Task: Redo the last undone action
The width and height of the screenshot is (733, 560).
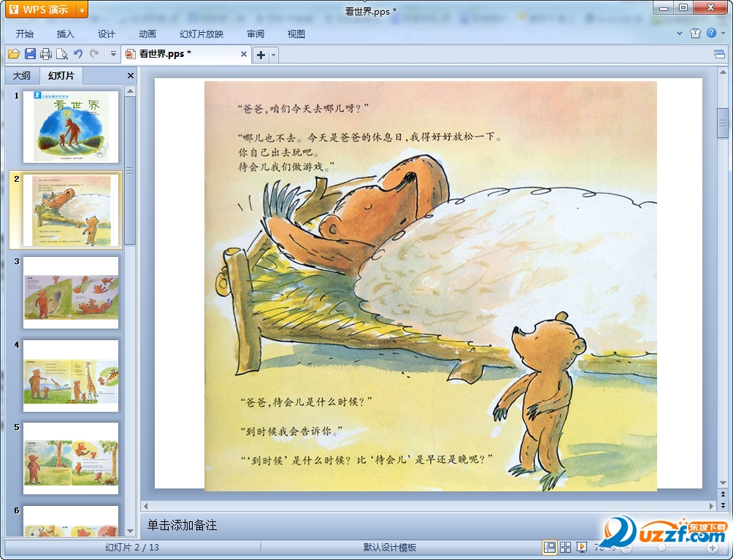Action: pos(94,54)
